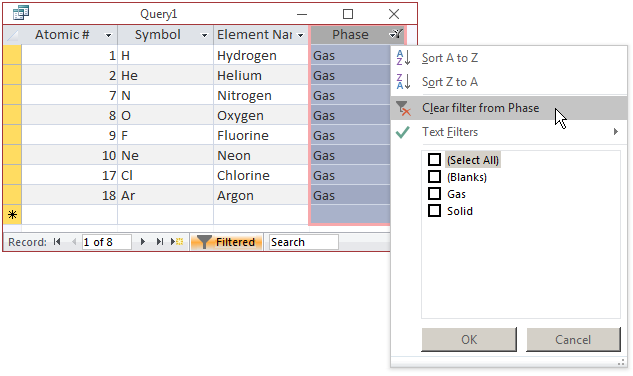Jump to last record arrow
Viewport: 633px width, 376px height.
(x=160, y=242)
